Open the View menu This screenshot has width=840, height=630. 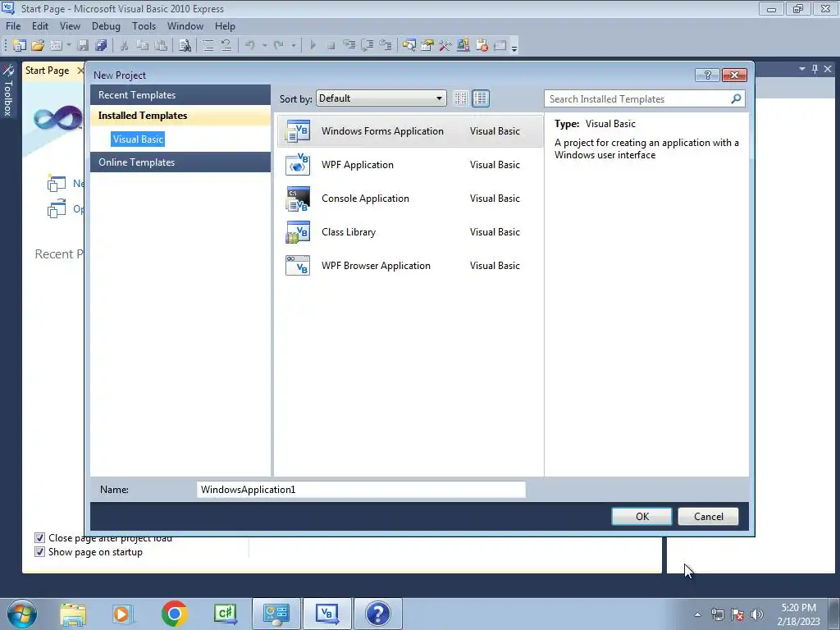70,25
